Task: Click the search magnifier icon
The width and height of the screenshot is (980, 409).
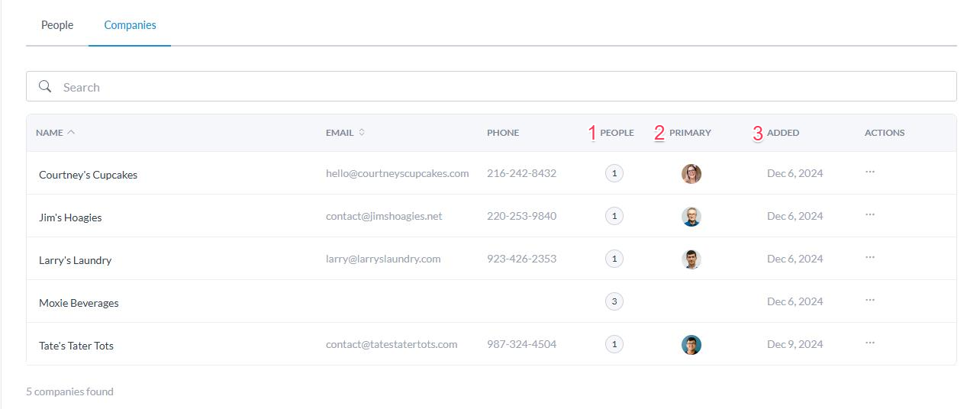Action: 45,87
